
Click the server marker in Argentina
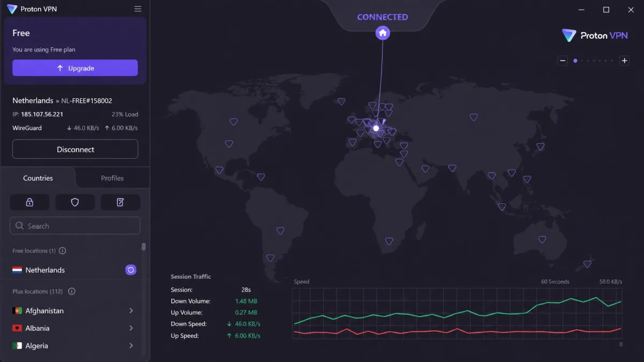tap(270, 258)
